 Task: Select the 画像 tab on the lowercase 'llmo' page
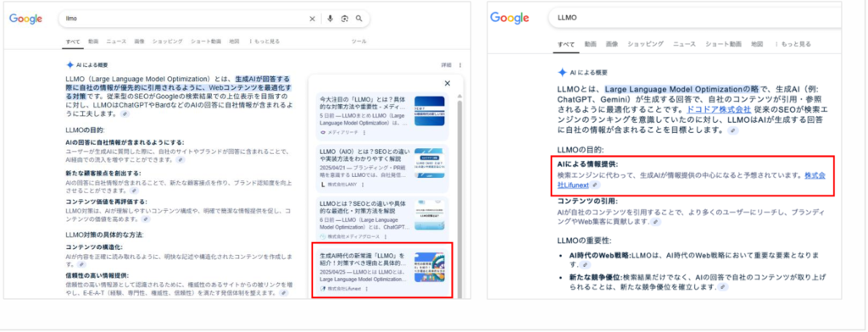coord(140,41)
